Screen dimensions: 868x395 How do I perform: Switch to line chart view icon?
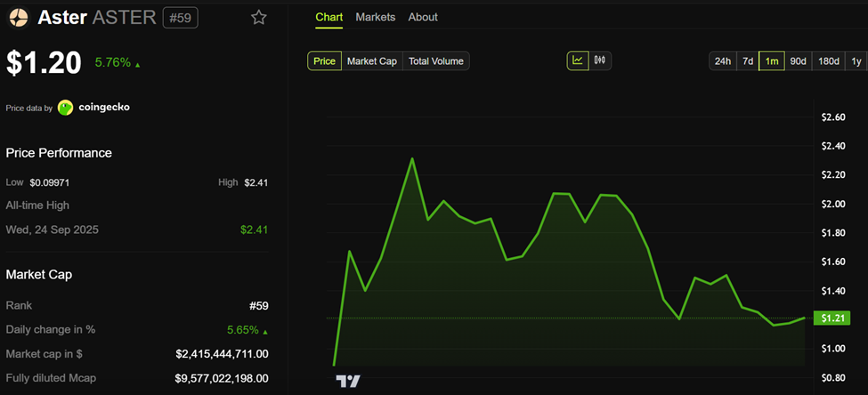click(x=578, y=60)
